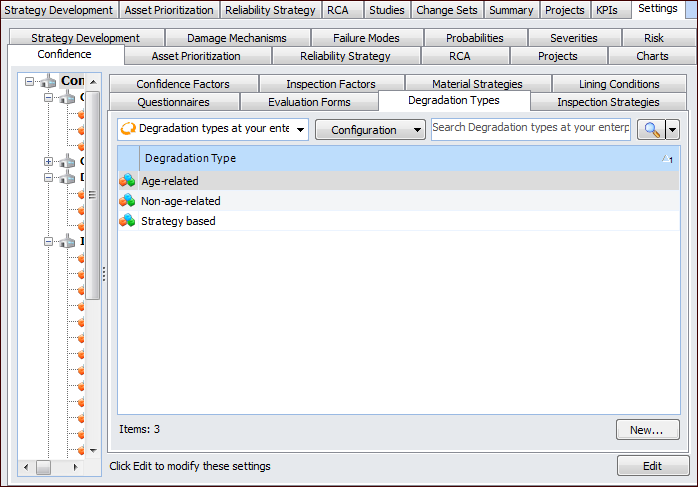Switch to the Questionnaires tab
698x487 pixels.
174,102
